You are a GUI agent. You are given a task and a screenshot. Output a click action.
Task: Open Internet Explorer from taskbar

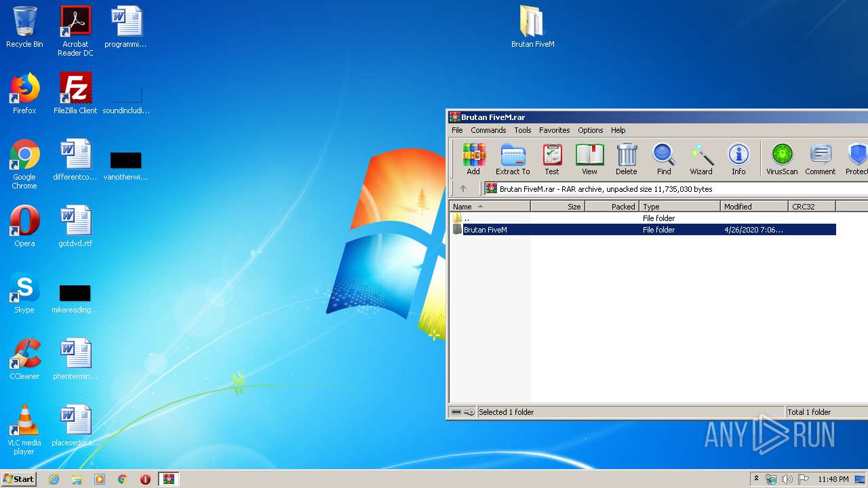click(54, 479)
